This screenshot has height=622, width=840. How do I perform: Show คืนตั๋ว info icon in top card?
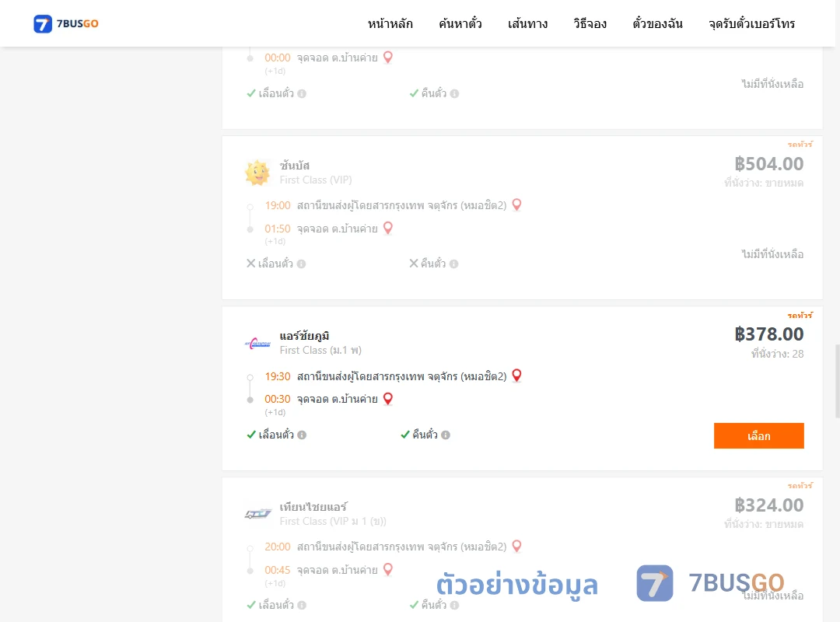454,93
